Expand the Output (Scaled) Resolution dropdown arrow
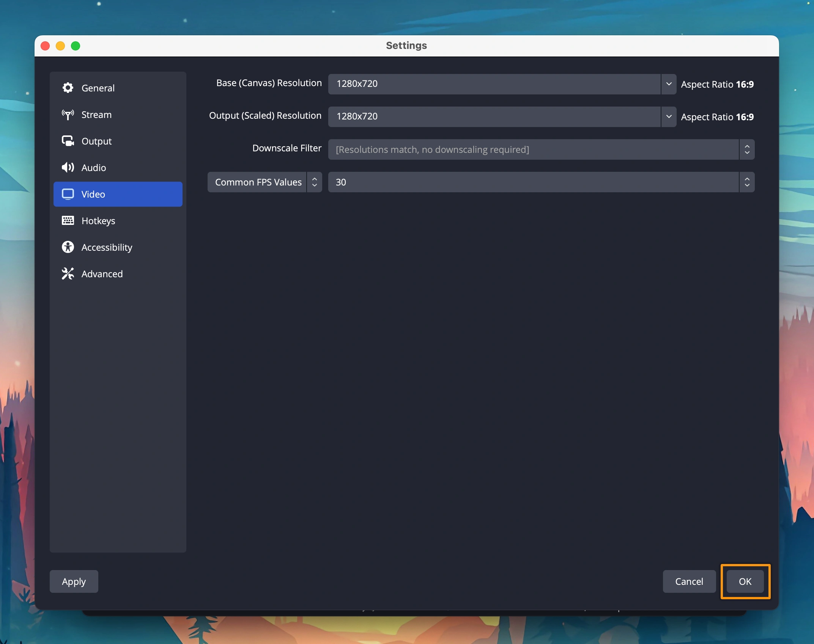 669,116
